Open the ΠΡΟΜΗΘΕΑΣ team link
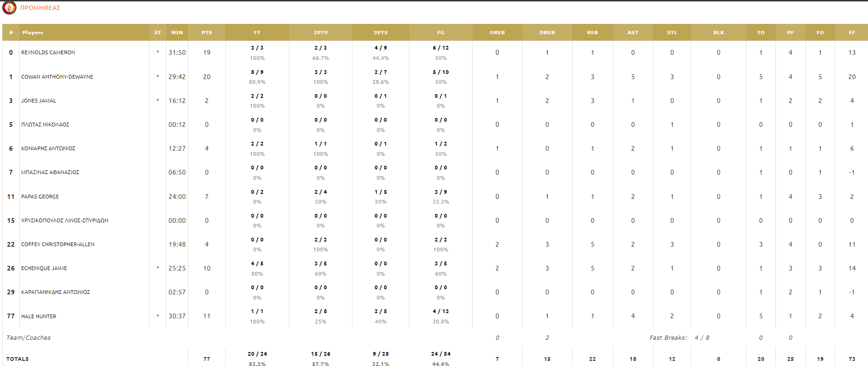This screenshot has height=366, width=868. [40, 8]
